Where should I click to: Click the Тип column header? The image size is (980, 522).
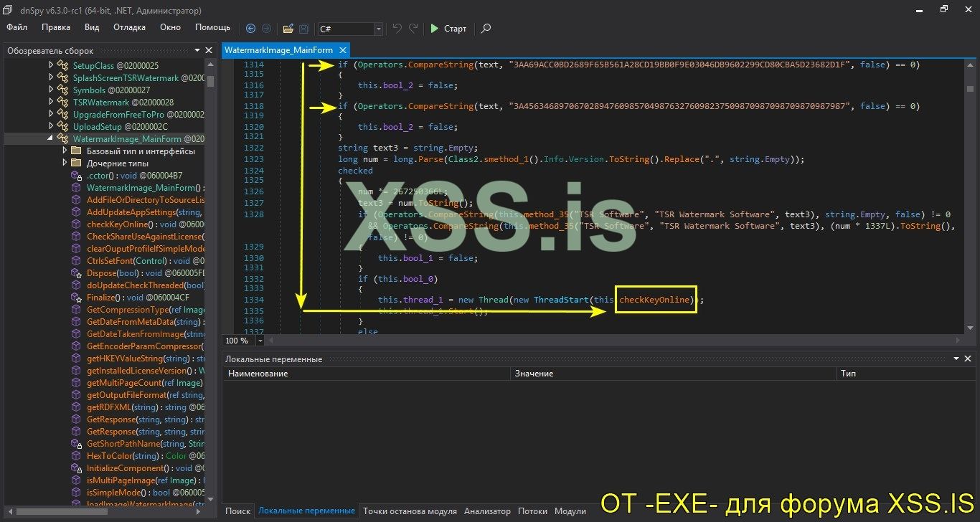point(905,374)
